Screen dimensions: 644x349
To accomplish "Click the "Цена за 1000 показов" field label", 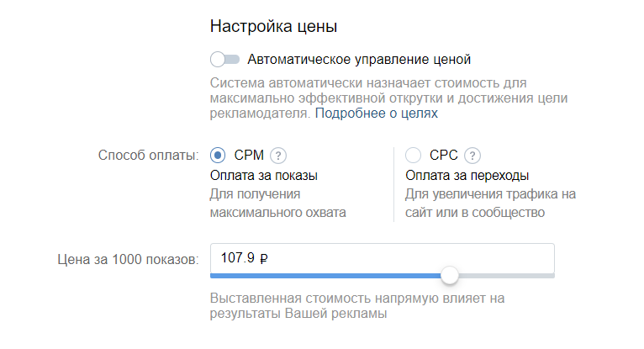I will (x=128, y=260).
